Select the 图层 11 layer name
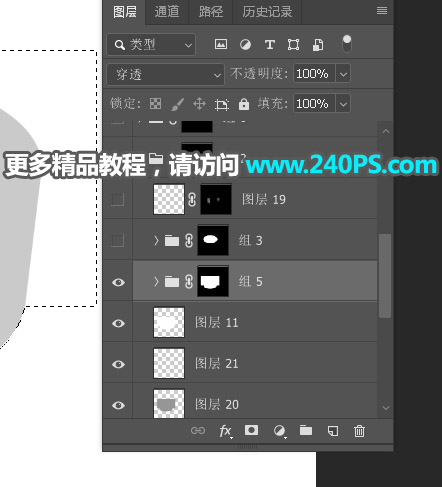This screenshot has width=442, height=487. (217, 322)
